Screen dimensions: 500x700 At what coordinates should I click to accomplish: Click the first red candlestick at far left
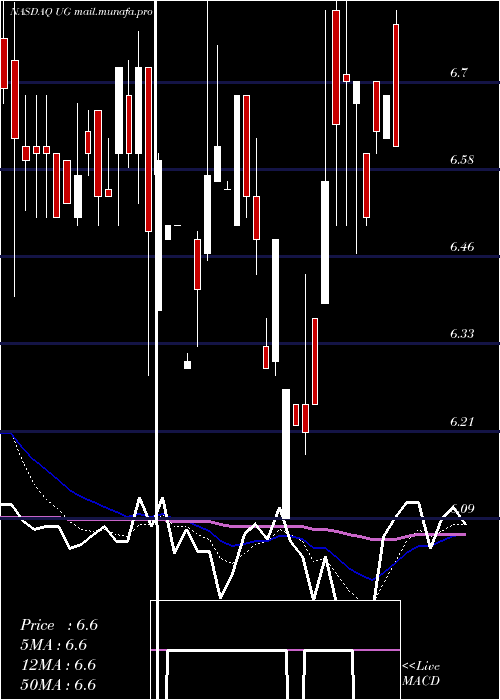pyautogui.click(x=4, y=63)
